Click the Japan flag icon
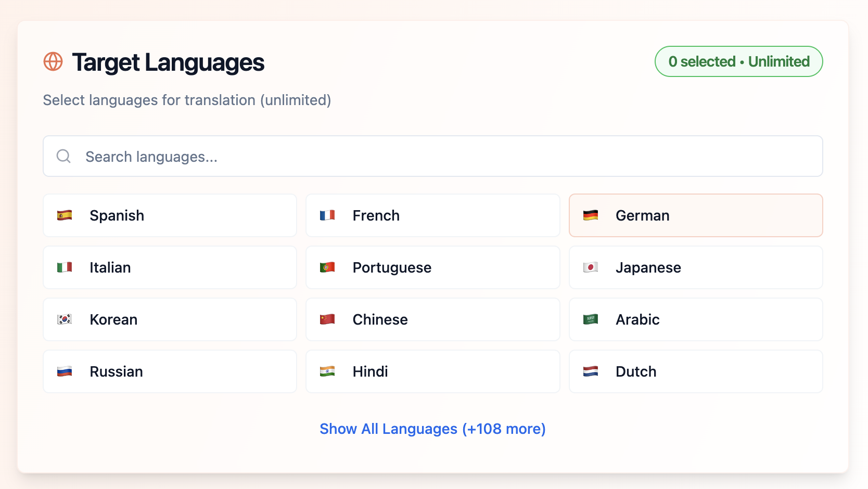 591,267
